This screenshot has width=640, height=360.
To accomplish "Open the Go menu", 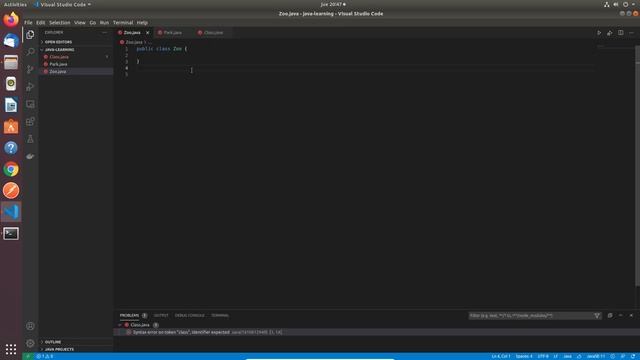I will 93,23.
